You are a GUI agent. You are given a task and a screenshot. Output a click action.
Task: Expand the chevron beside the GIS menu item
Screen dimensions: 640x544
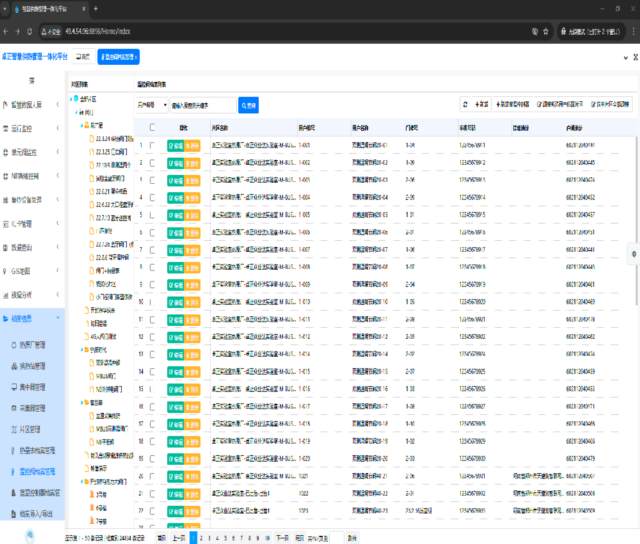pos(58,271)
